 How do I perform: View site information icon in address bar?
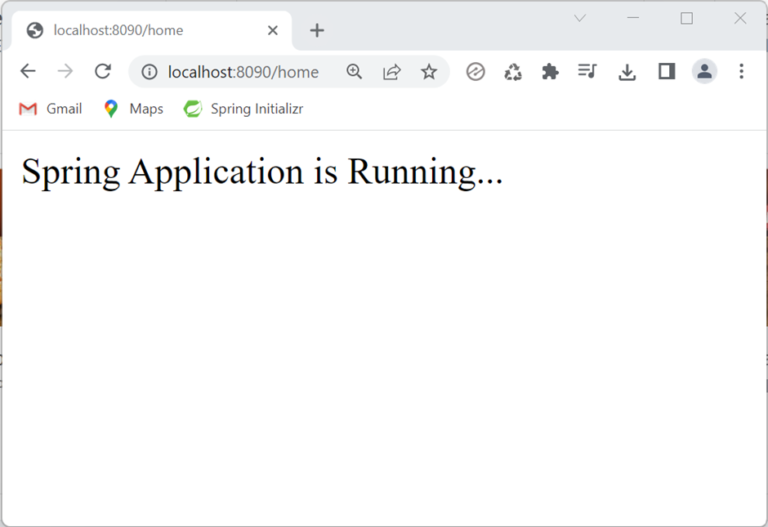tap(149, 72)
